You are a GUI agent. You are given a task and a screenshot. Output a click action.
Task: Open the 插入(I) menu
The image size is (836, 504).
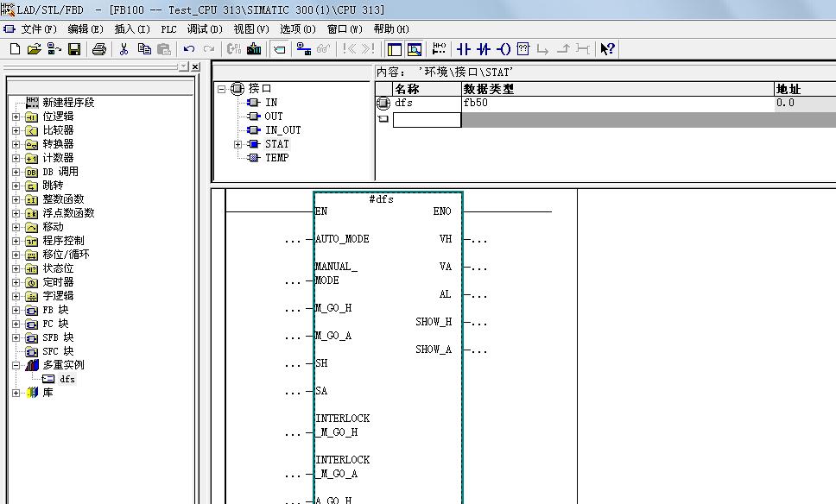click(131, 29)
